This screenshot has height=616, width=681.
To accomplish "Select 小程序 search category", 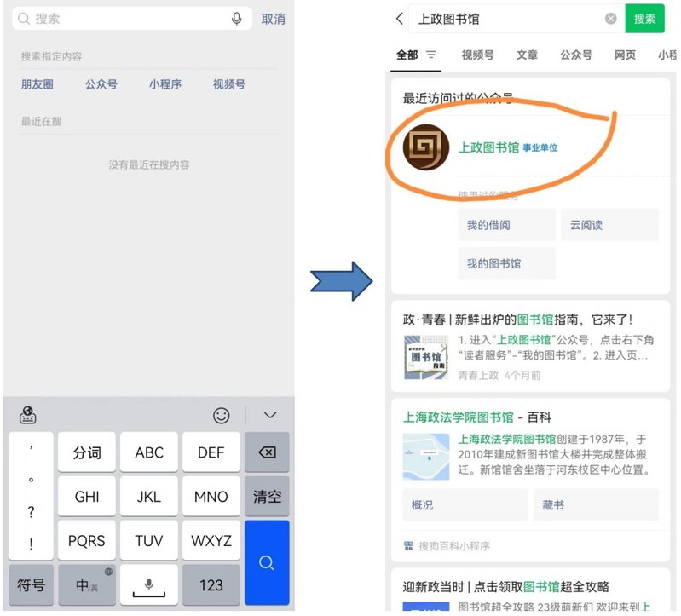I will [165, 84].
